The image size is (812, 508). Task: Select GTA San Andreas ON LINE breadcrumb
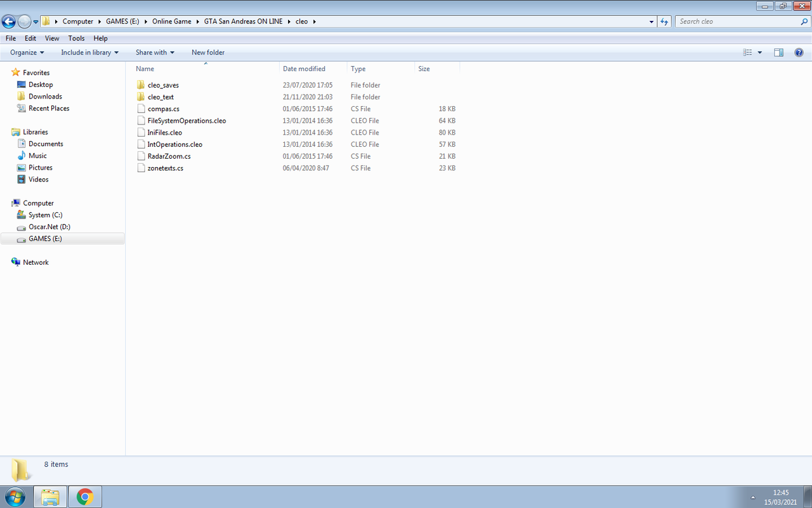tap(243, 22)
